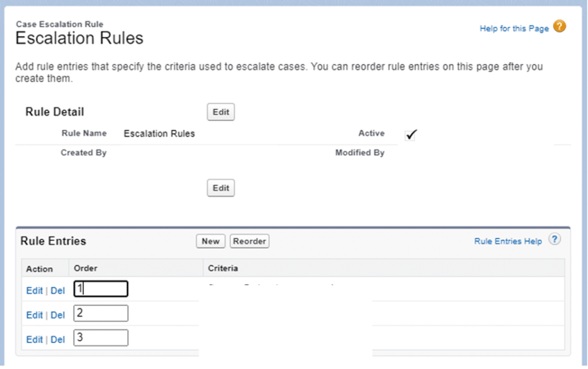The width and height of the screenshot is (588, 369).
Task: Edit the rule entry with order 2
Action: 34,315
